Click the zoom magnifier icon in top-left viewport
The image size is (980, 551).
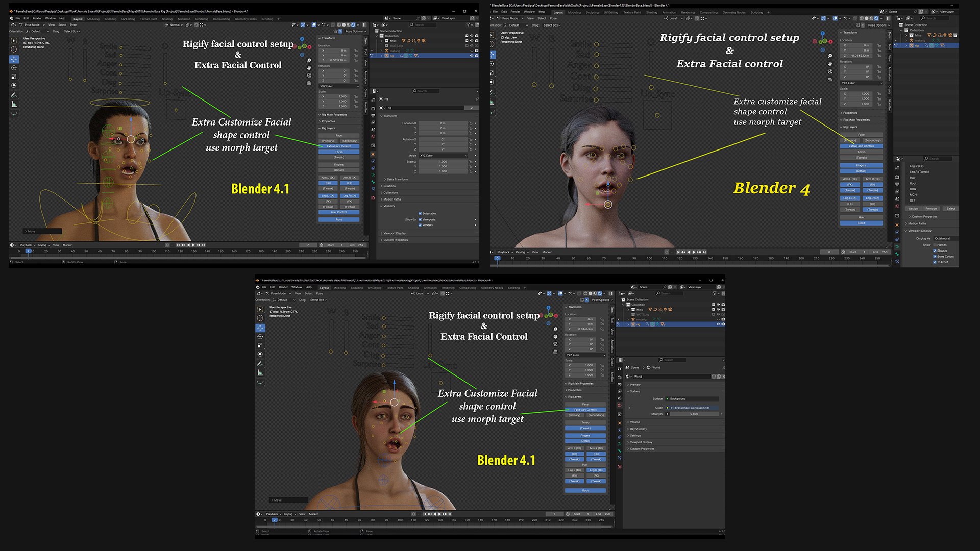309,61
